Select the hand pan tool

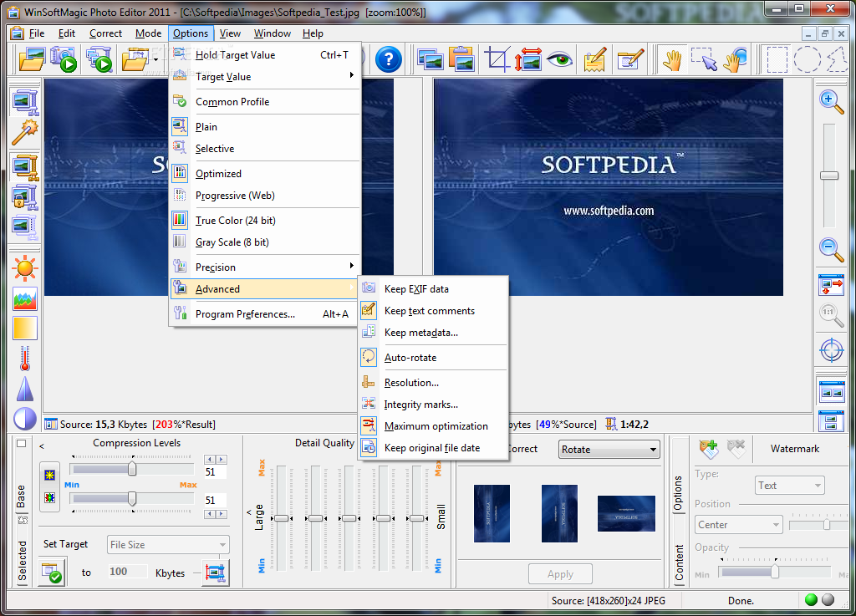click(x=672, y=59)
